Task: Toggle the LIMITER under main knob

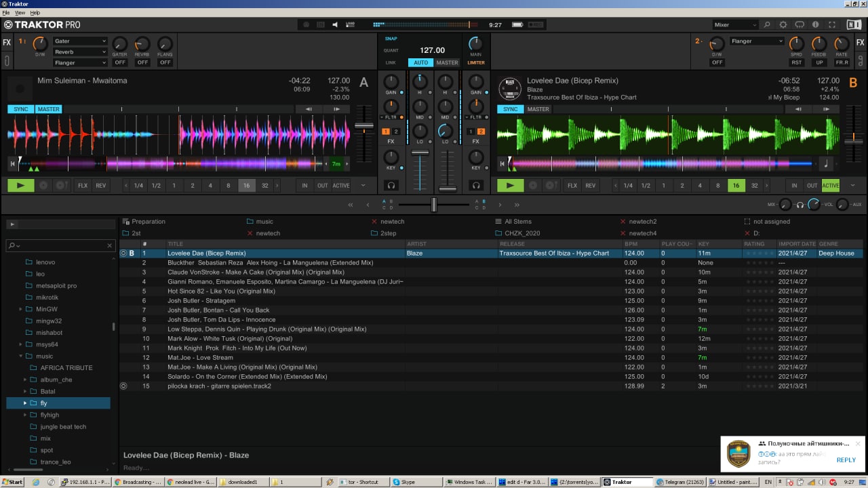Action: pyautogui.click(x=476, y=62)
